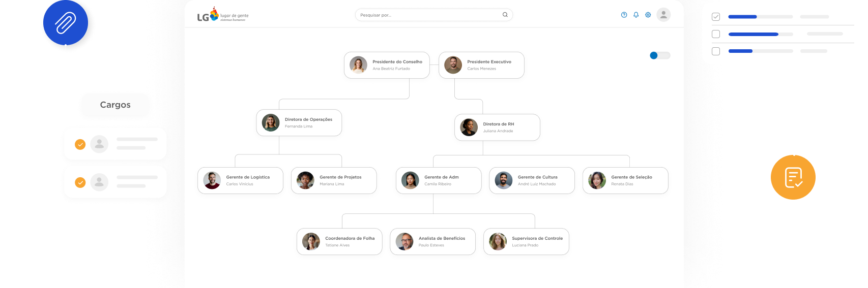The height and width of the screenshot is (288, 868).
Task: Open the user profile avatar icon
Action: point(663,15)
